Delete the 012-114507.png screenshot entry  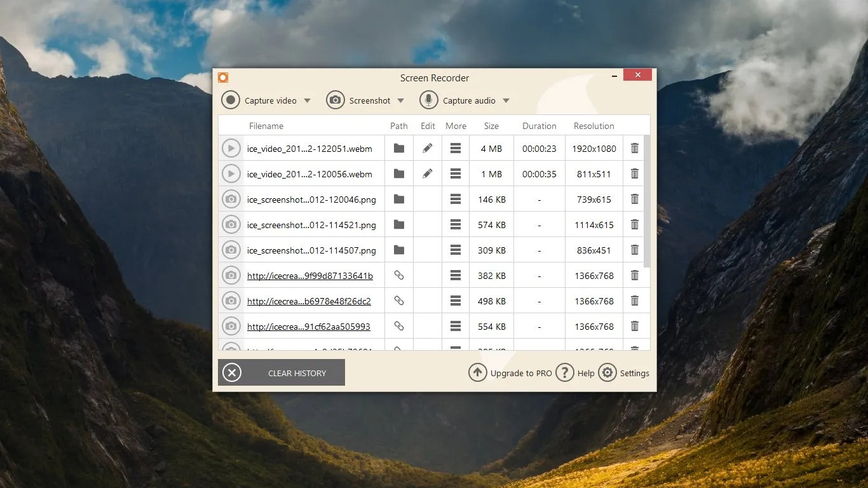pyautogui.click(x=634, y=250)
